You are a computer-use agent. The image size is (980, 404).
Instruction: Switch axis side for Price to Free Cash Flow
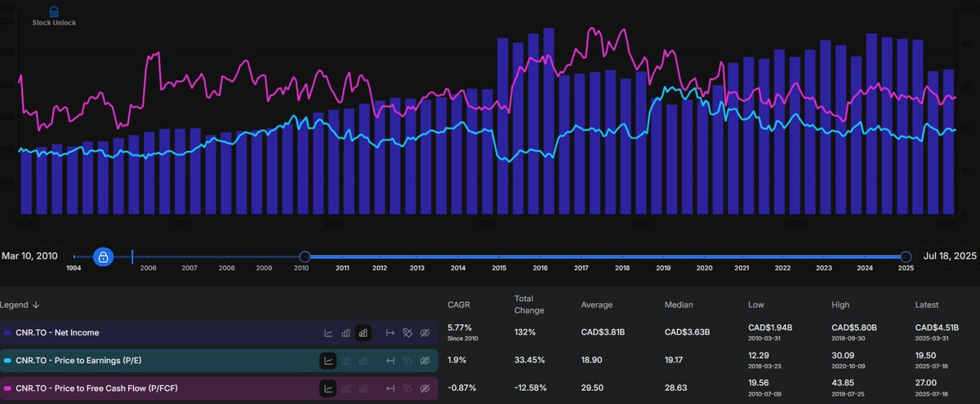390,388
